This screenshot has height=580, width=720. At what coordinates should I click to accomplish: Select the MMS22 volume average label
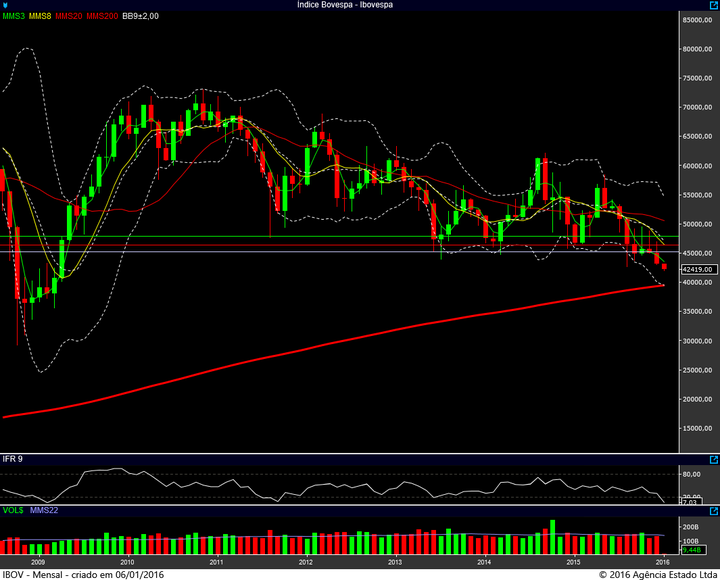click(x=42, y=512)
